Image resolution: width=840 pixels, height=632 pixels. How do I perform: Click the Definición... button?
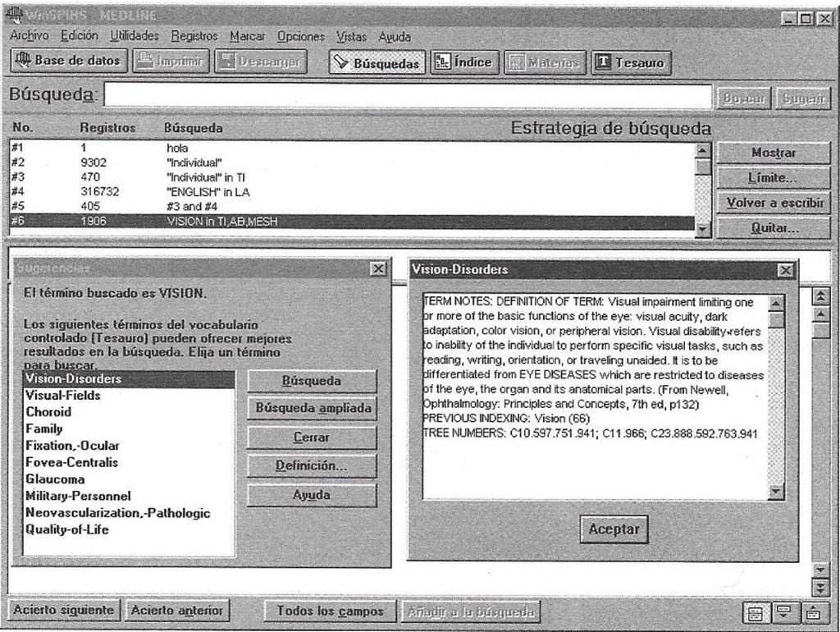[x=312, y=466]
